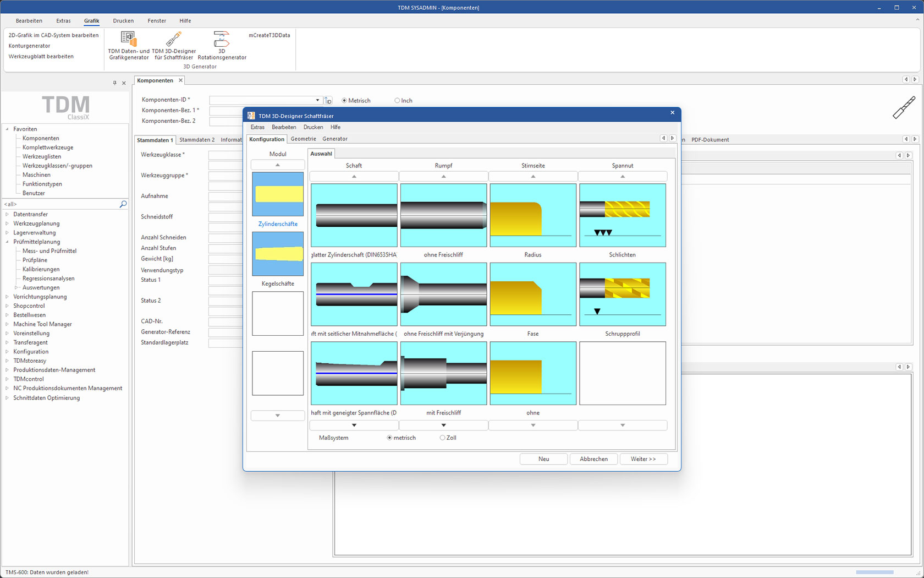Select ohne Freischliff mit Verjüngung image
This screenshot has width=924, height=578.
(443, 295)
